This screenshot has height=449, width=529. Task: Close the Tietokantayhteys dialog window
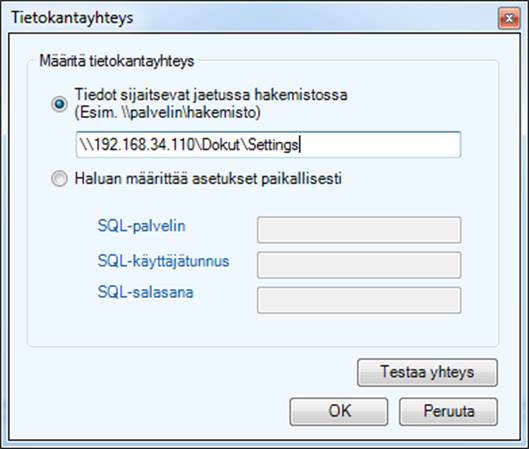pos(509,18)
